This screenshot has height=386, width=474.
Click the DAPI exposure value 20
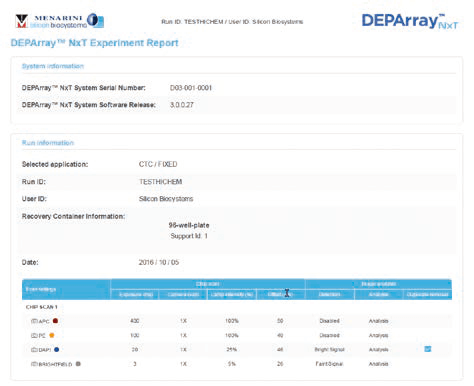[x=135, y=349]
